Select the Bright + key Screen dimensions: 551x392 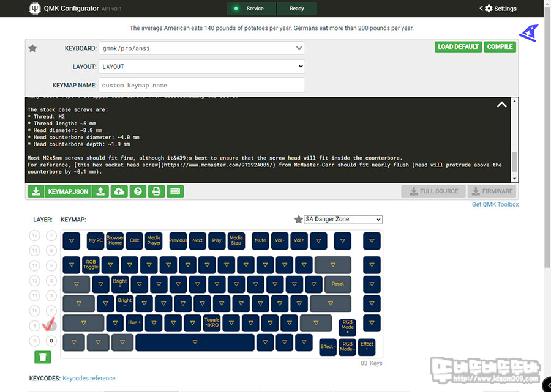click(x=120, y=284)
